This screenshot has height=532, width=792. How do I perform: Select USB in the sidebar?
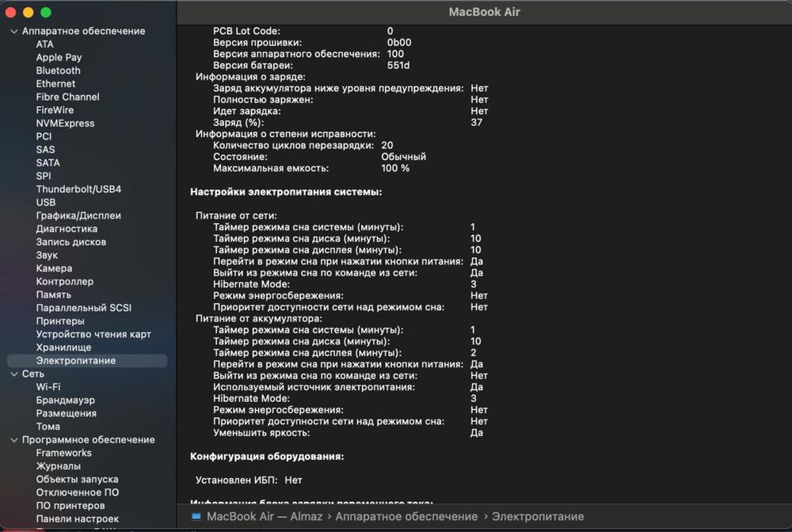[x=46, y=203]
